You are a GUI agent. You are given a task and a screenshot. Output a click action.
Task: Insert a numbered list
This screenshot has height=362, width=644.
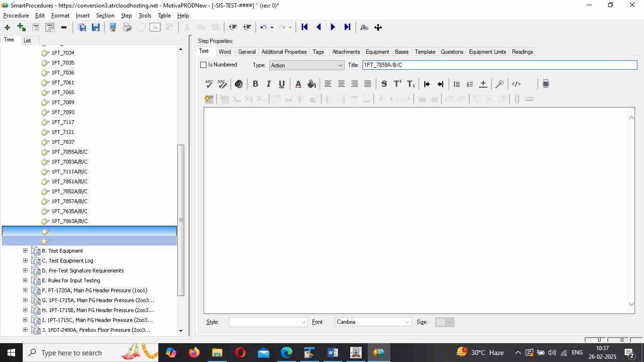click(x=470, y=84)
